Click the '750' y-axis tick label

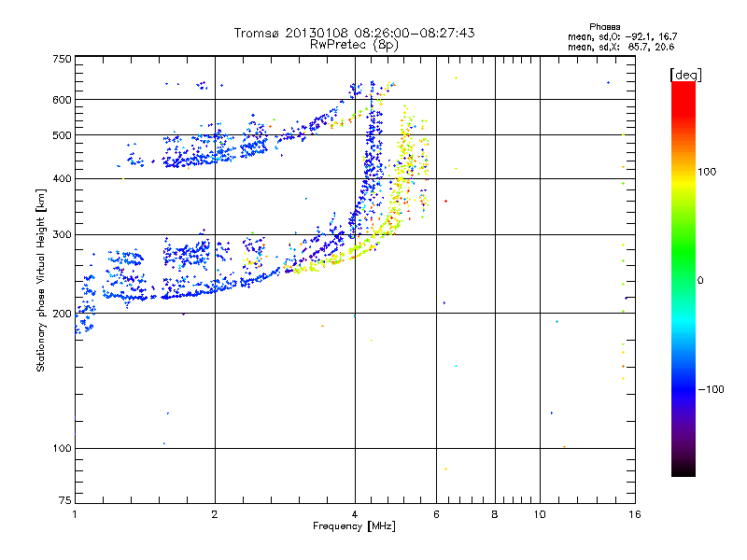point(62,59)
